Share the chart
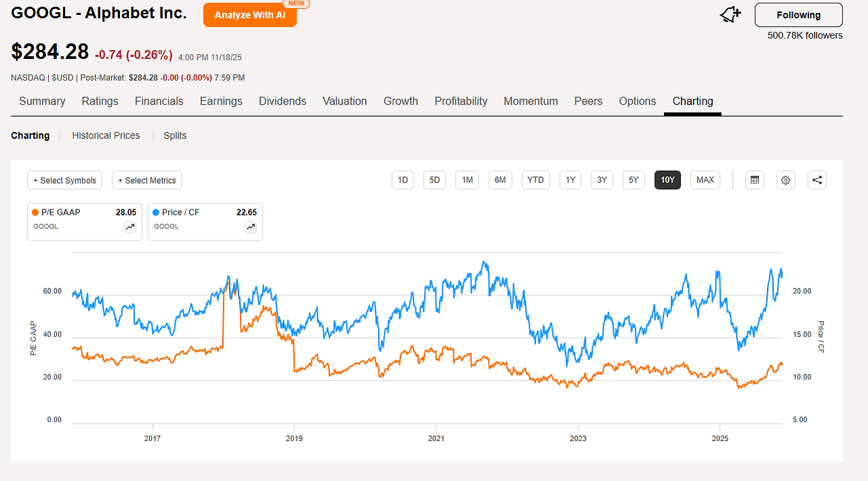This screenshot has height=481, width=868. coord(817,180)
